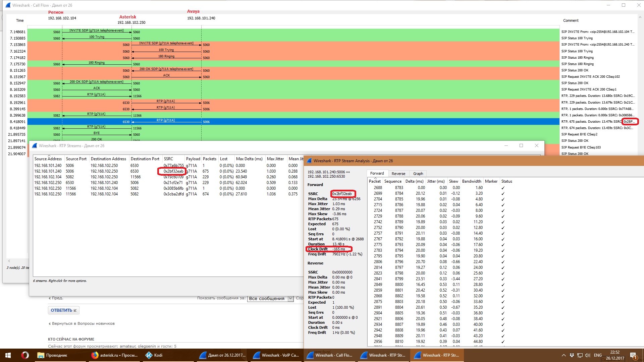Select the Forward tab

click(x=377, y=174)
